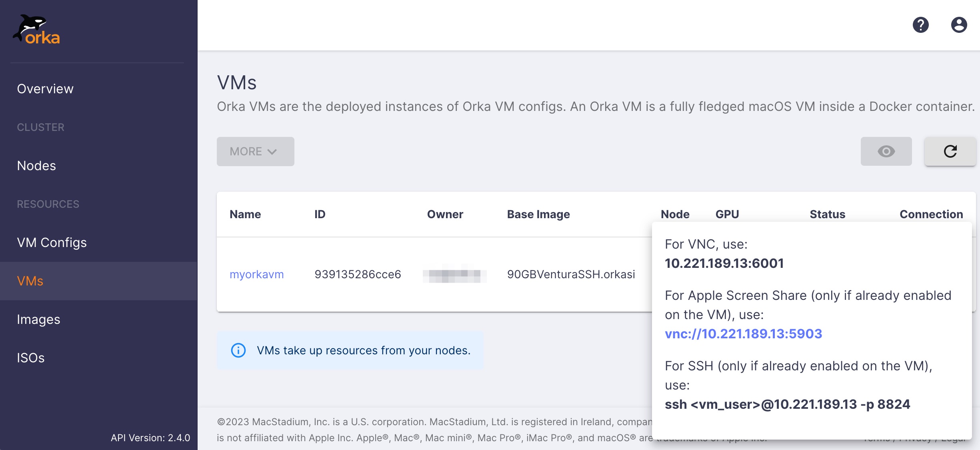The height and width of the screenshot is (450, 980).
Task: Click the Name column header
Action: click(x=245, y=214)
